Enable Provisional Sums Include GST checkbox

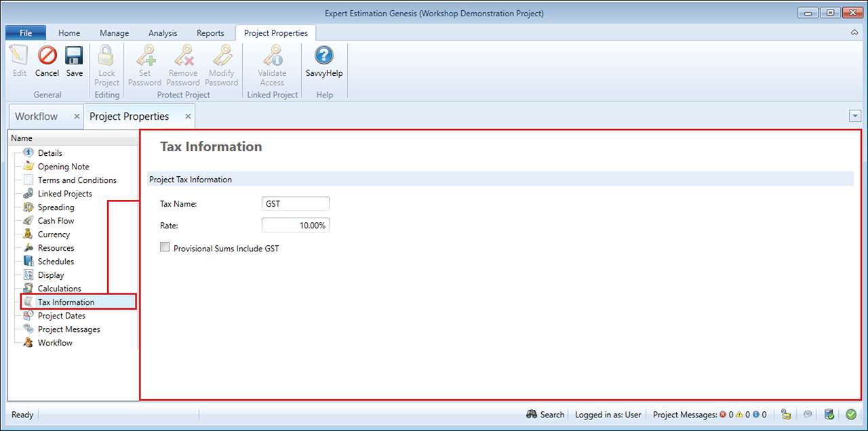click(165, 248)
